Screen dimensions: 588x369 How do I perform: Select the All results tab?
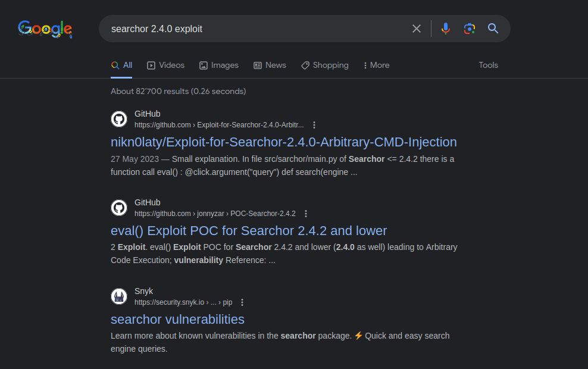pyautogui.click(x=121, y=65)
